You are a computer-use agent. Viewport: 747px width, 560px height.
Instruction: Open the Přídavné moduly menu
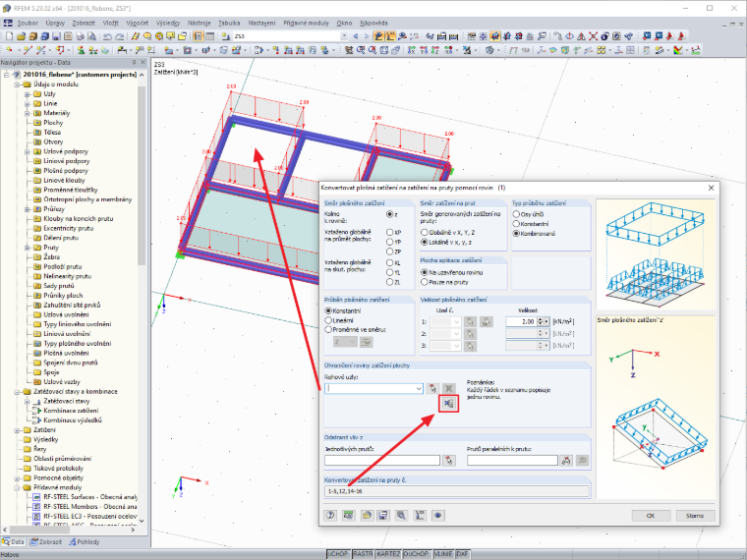coord(306,23)
